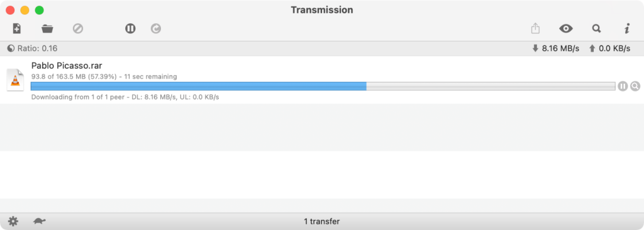
Task: Pause the Pablo Picasso.rar transfer
Action: pyautogui.click(x=623, y=86)
